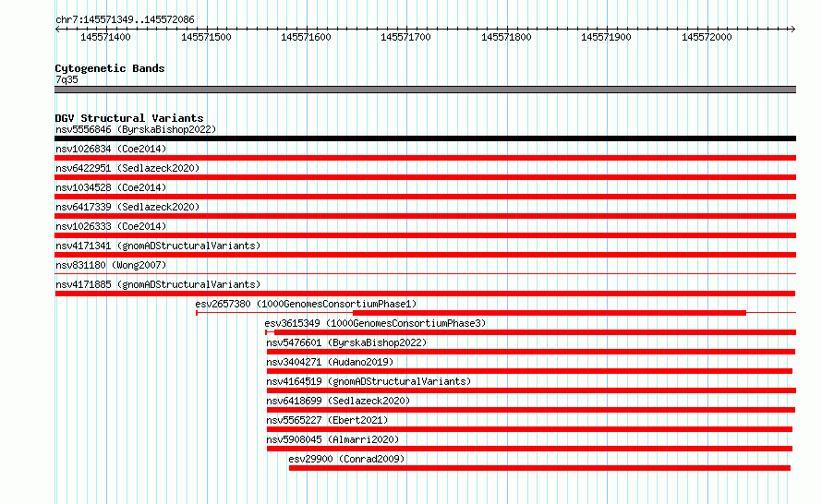Click the black nsv5556846 variant bar
This screenshot has height=504, width=822.
[425, 138]
